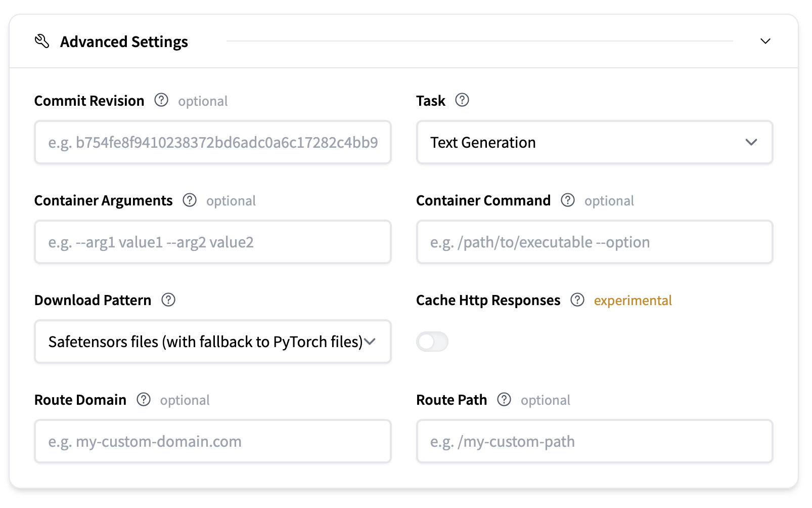Click Container Command question mark icon
This screenshot has height=508, width=812.
coord(568,200)
